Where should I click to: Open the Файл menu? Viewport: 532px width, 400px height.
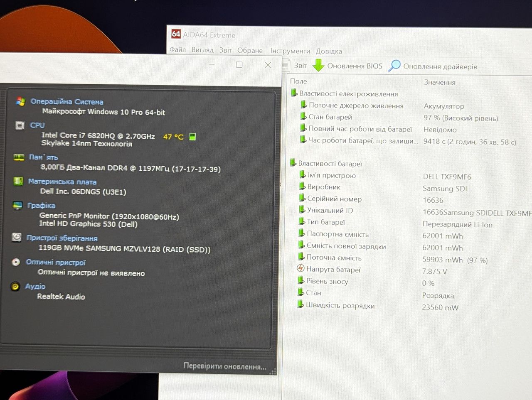177,50
